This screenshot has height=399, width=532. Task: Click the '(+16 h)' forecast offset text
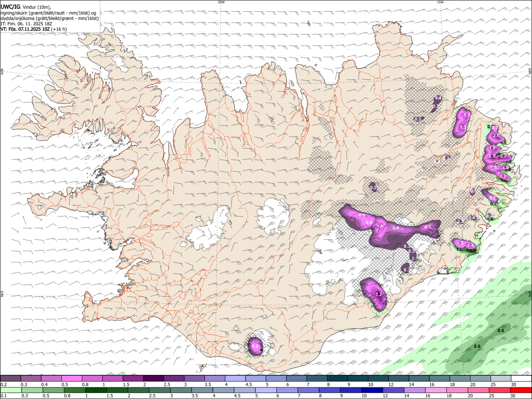tap(59, 29)
